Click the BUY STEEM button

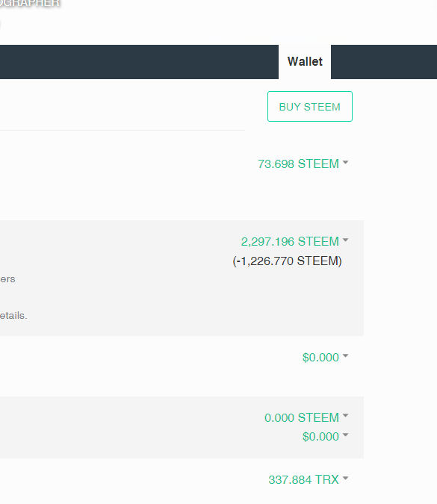click(x=310, y=106)
